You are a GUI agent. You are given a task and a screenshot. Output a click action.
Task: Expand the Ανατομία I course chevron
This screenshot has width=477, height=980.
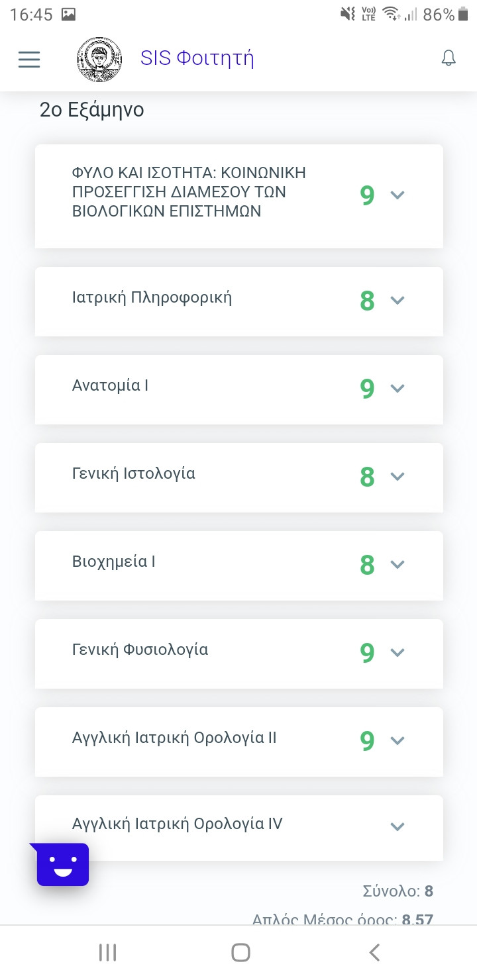pyautogui.click(x=397, y=388)
